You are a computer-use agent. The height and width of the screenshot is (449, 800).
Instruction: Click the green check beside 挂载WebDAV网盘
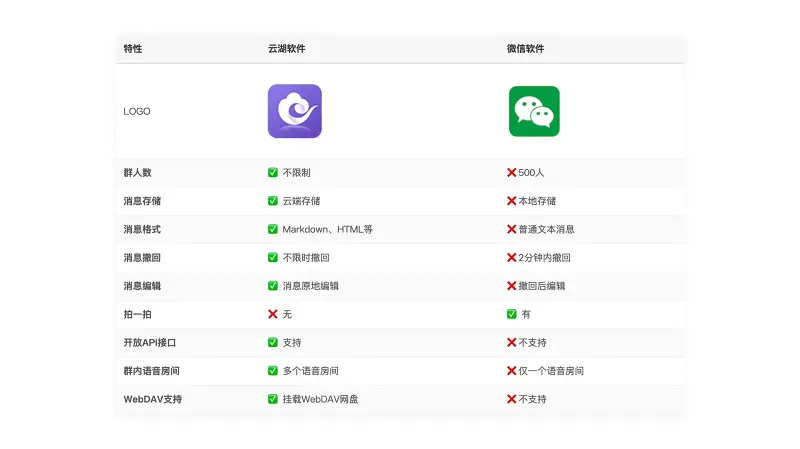click(x=273, y=399)
